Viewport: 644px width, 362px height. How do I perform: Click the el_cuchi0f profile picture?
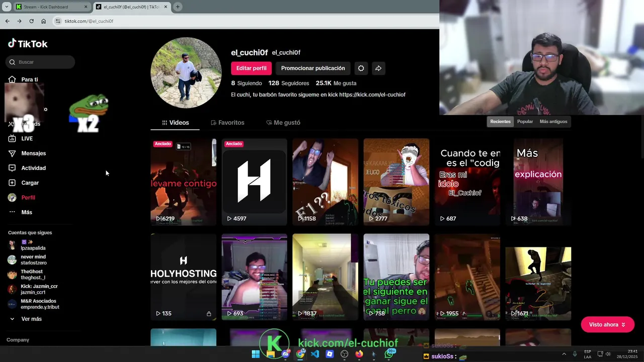pos(186,73)
